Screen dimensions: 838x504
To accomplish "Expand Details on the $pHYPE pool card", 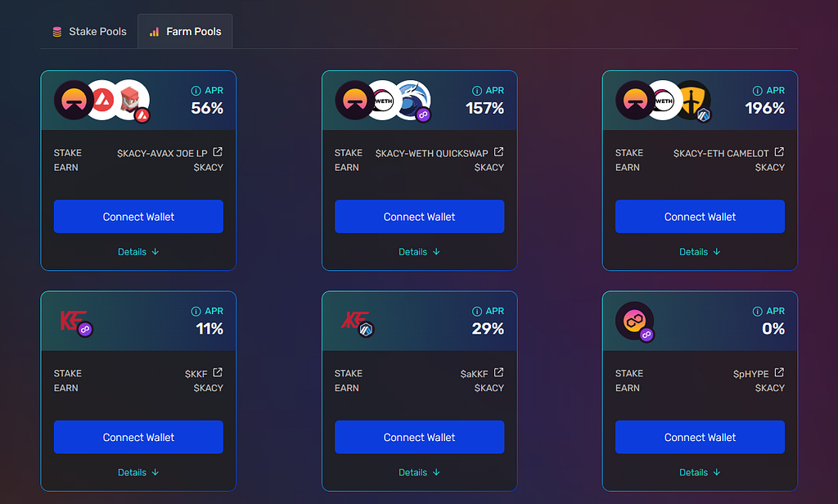I will coord(701,472).
